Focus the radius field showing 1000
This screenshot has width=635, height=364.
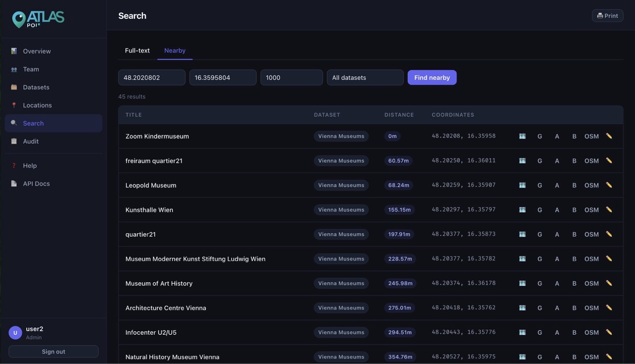click(292, 77)
